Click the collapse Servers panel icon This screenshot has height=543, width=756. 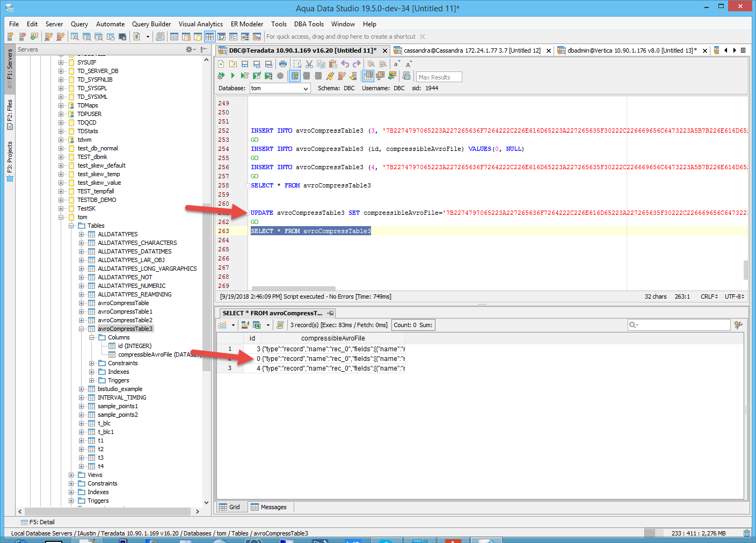(204, 49)
